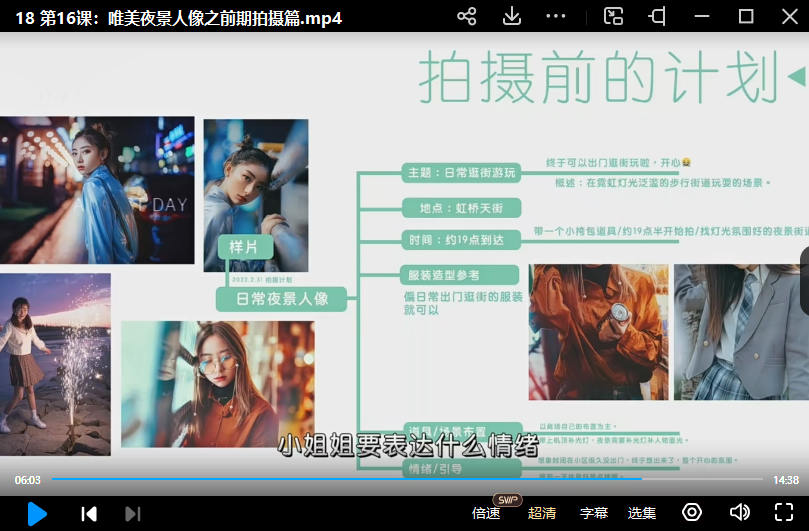Viewport: 809px width, 531px height.
Task: Click the video progress bar
Action: click(x=400, y=480)
